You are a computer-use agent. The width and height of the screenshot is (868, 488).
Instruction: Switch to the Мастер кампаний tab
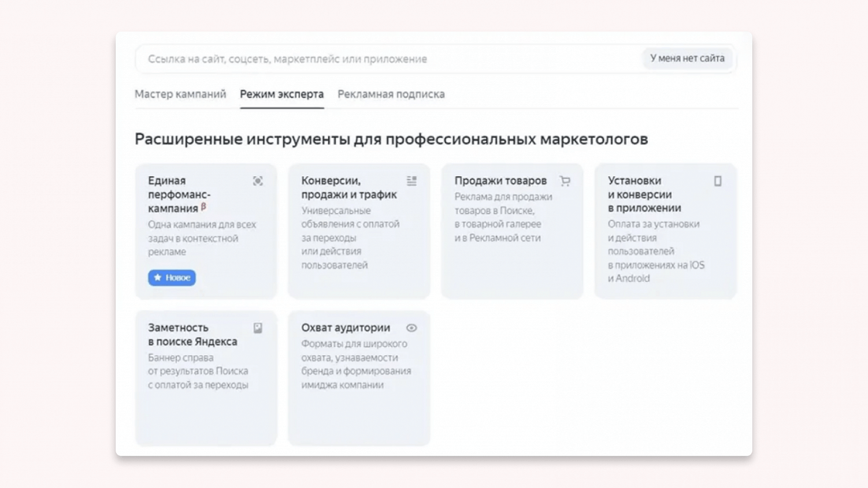[180, 94]
